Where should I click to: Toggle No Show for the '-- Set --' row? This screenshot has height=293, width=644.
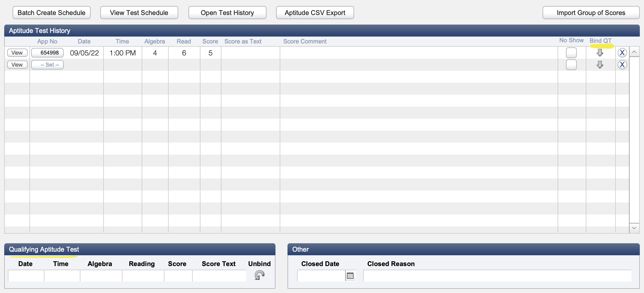[x=571, y=65]
